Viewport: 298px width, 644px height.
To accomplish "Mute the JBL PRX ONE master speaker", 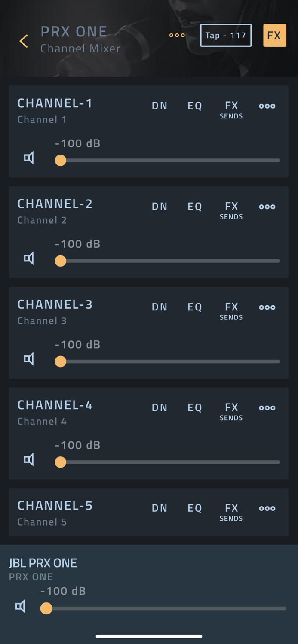I will [20, 606].
